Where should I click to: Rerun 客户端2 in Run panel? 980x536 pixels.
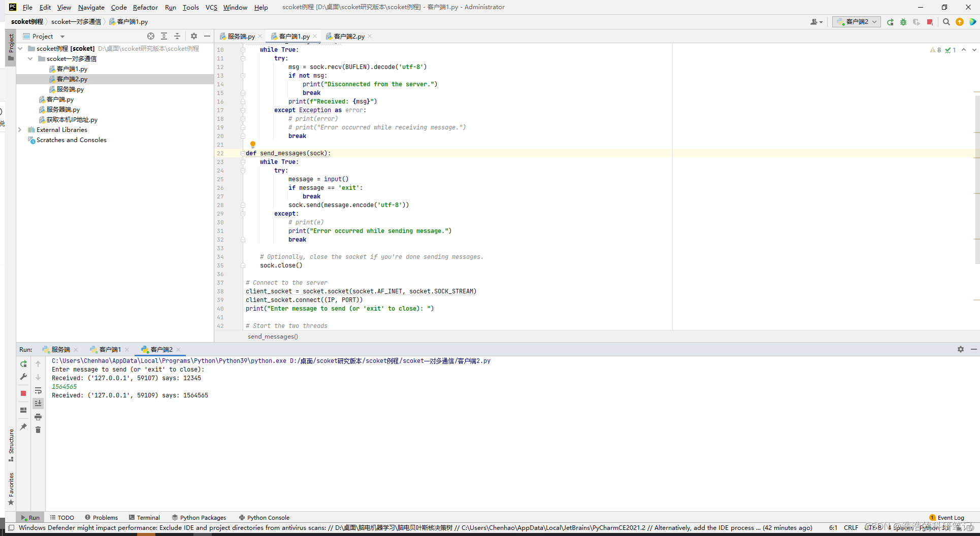pyautogui.click(x=23, y=364)
